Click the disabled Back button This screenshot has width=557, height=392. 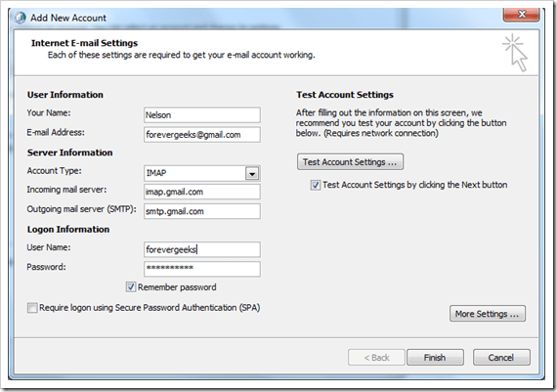pos(376,358)
